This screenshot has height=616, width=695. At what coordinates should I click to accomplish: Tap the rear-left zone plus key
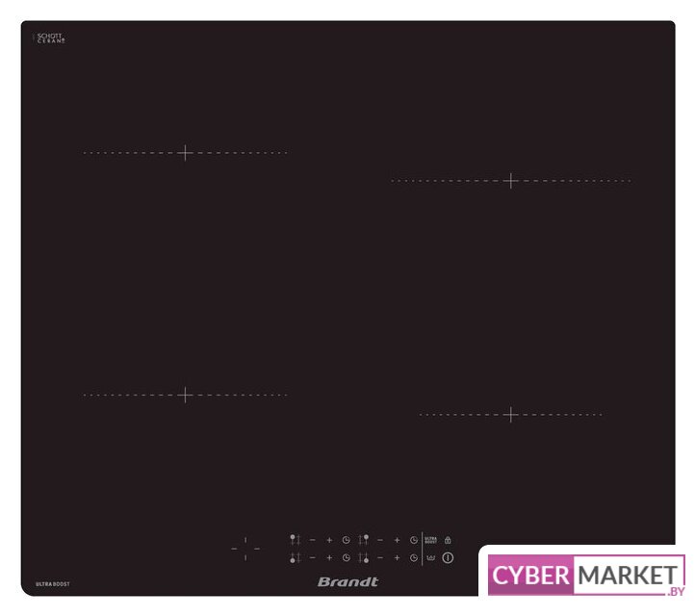329,540
